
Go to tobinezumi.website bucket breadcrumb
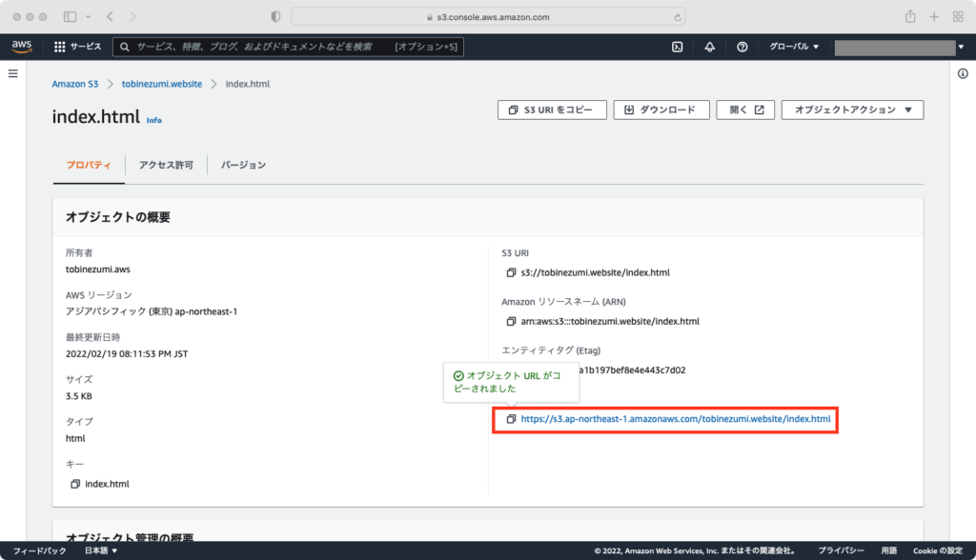tap(162, 84)
